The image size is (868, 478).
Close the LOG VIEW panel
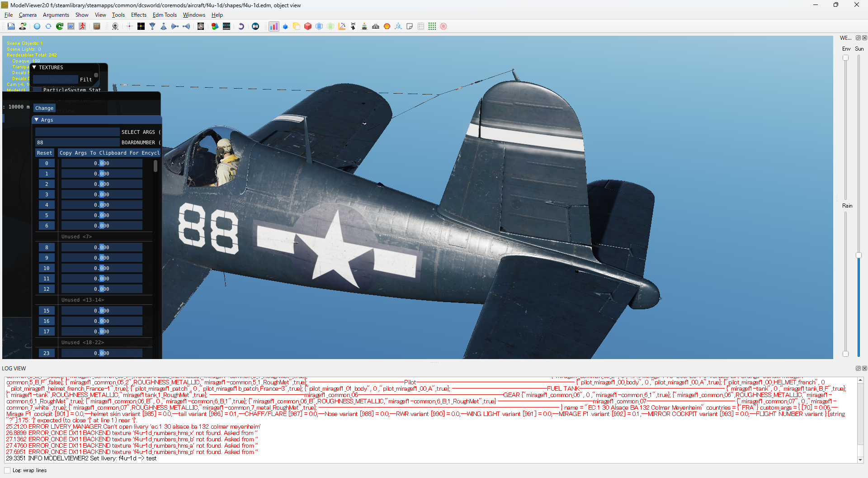(864, 368)
